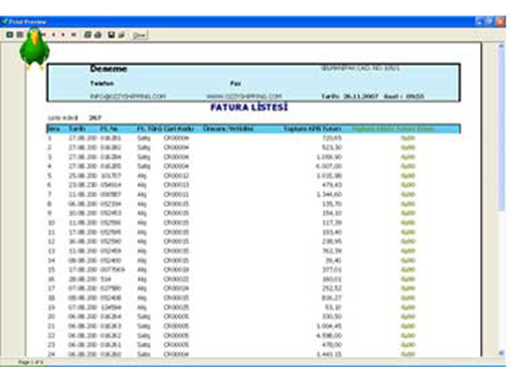510x380 pixels.
Task: Click the page-width view icon in toolbar
Action: pos(20,34)
